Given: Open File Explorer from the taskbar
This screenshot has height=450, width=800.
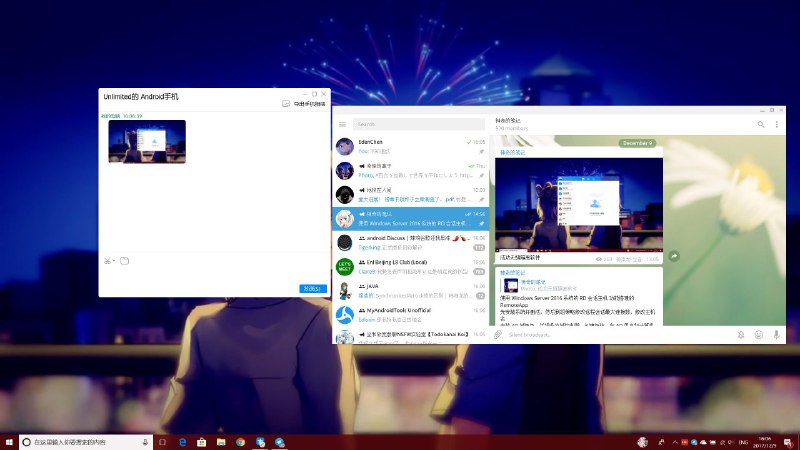Looking at the screenshot, I should click(x=221, y=442).
